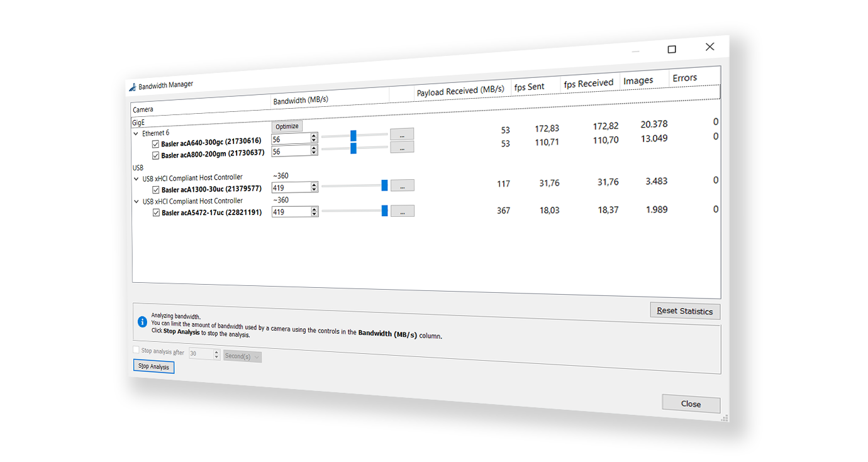Screen dimensions: 868x462
Task: Click the fps Sent value 110,71
Action: 547,142
